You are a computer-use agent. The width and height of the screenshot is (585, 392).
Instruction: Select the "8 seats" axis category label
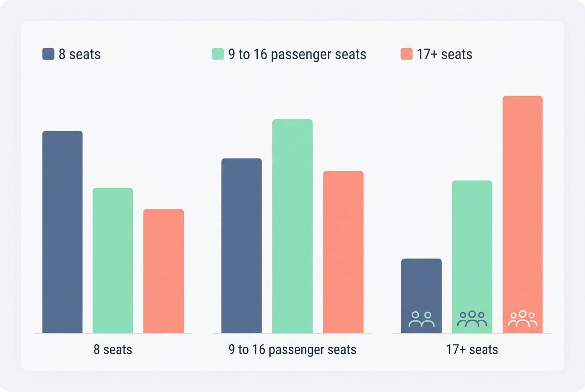click(113, 349)
